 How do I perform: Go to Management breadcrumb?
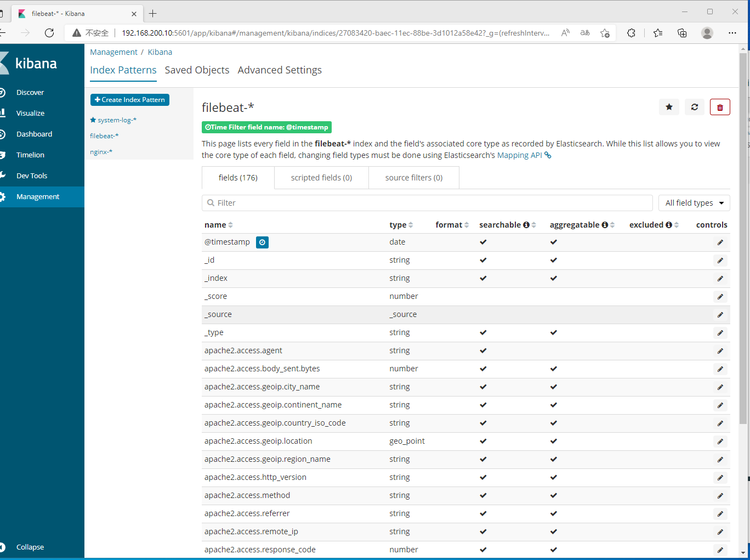pos(113,52)
